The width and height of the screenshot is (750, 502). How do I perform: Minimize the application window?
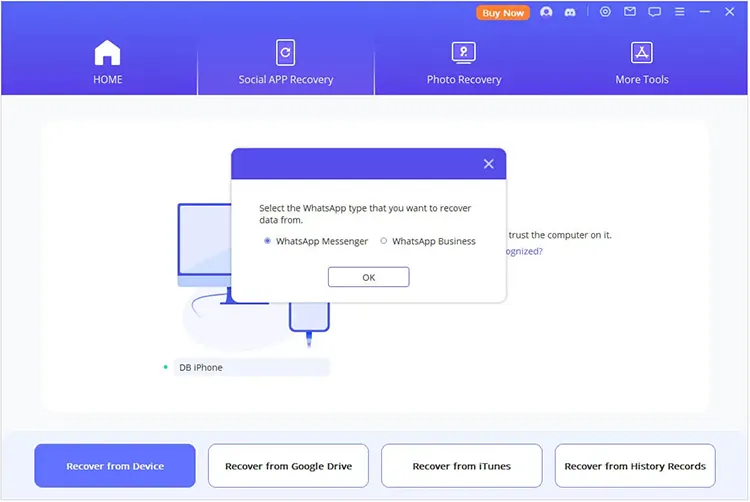705,12
